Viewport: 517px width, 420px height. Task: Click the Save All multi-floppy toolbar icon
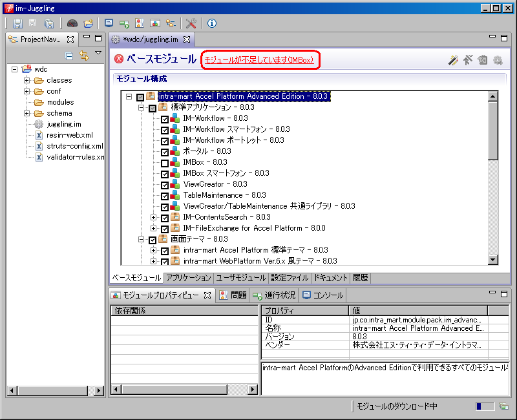[x=49, y=23]
